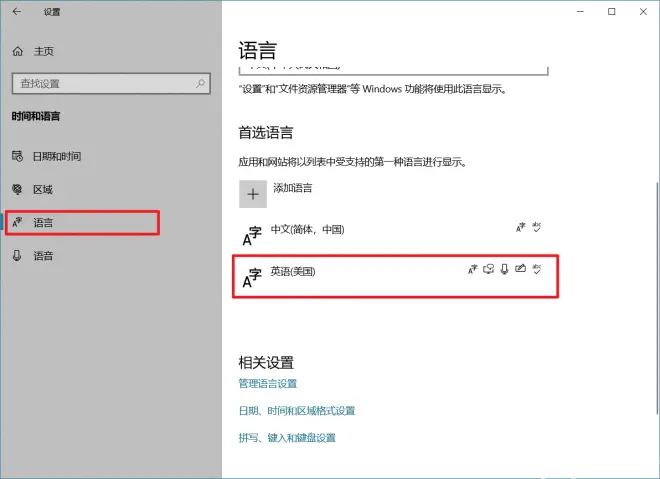This screenshot has width=660, height=479.
Task: Minimize the settings window
Action: tap(580, 12)
